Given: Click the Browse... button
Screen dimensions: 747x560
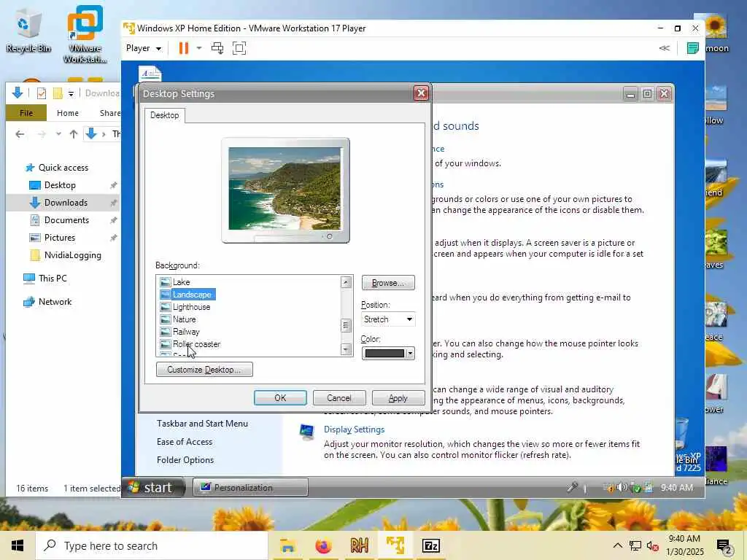Looking at the screenshot, I should [x=388, y=282].
